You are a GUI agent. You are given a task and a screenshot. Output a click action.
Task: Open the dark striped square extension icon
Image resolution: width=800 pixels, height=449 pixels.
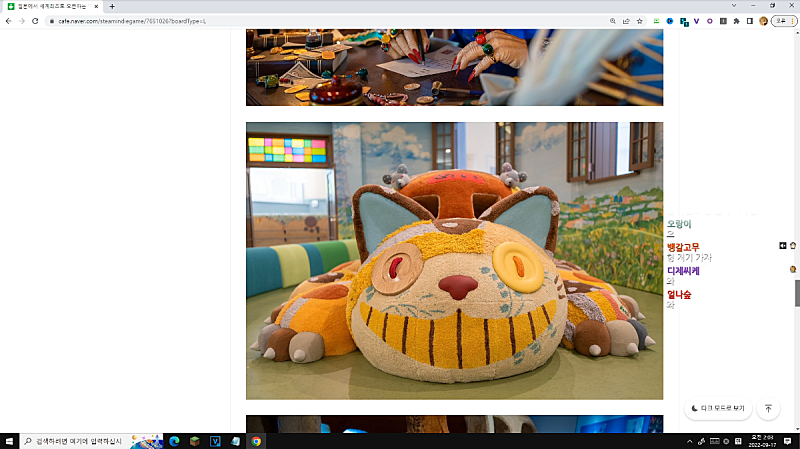tap(723, 21)
